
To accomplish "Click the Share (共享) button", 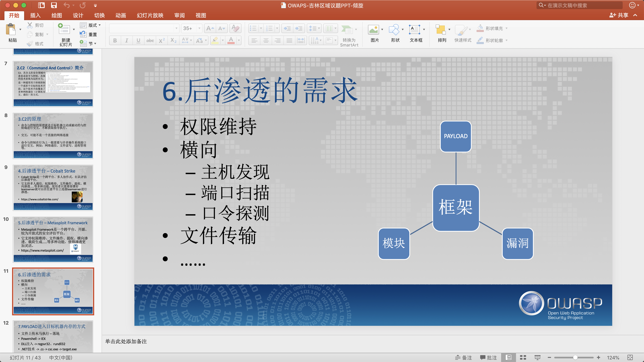I will (x=618, y=15).
